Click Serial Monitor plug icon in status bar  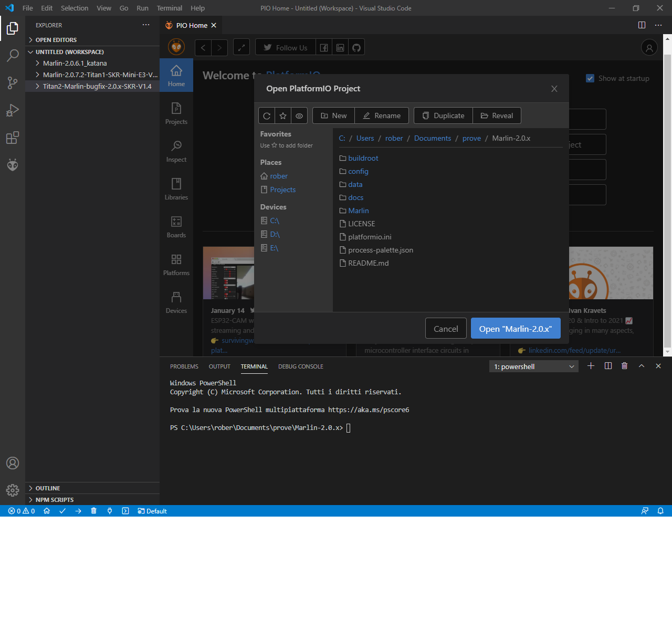coord(110,511)
